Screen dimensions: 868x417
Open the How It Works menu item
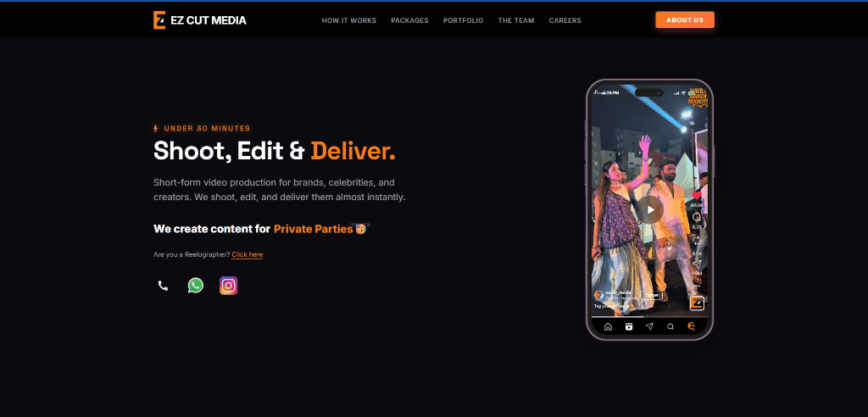pyautogui.click(x=348, y=20)
